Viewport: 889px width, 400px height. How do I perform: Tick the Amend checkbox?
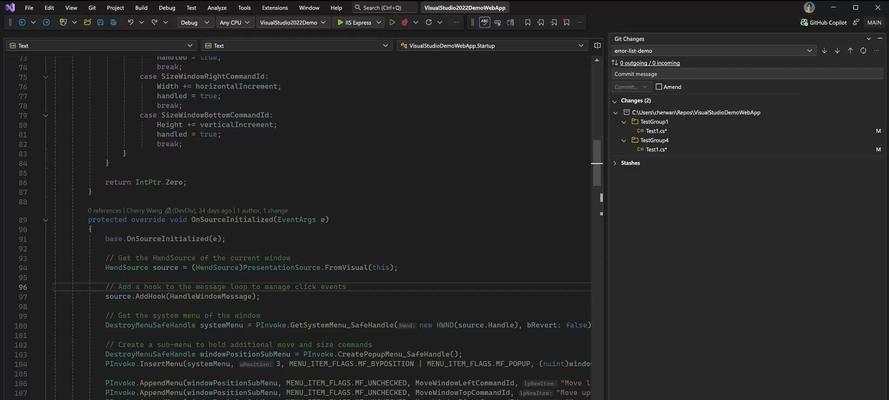tap(659, 87)
